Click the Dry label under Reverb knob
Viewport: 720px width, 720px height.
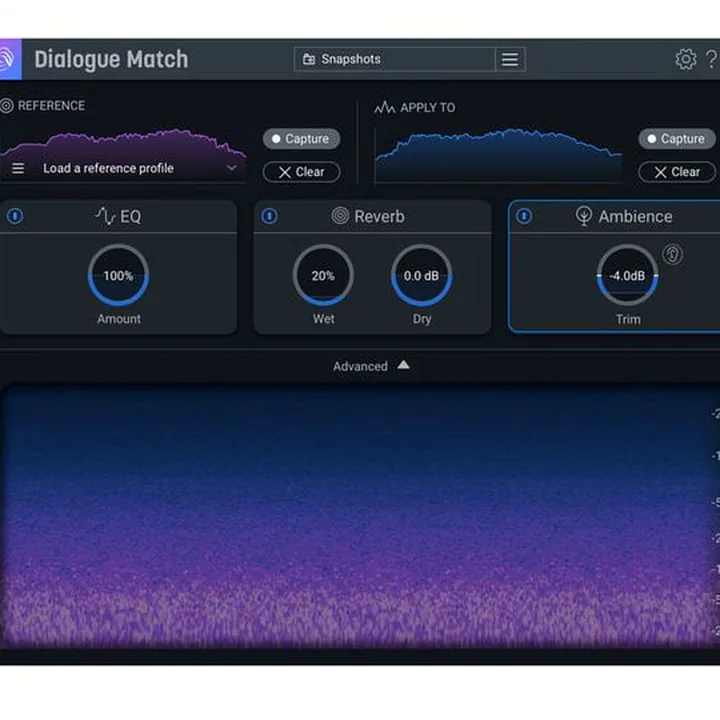[422, 319]
